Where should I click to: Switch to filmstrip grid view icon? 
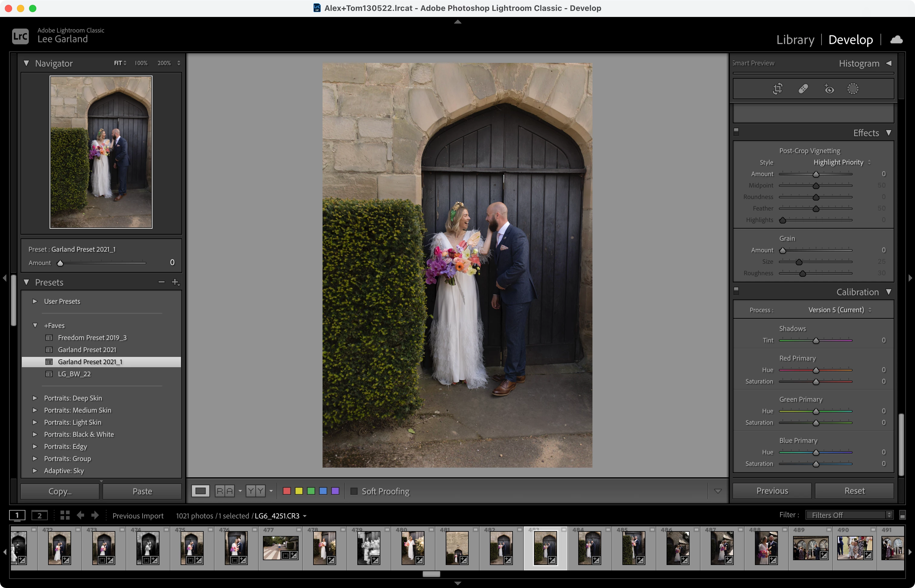tap(65, 515)
